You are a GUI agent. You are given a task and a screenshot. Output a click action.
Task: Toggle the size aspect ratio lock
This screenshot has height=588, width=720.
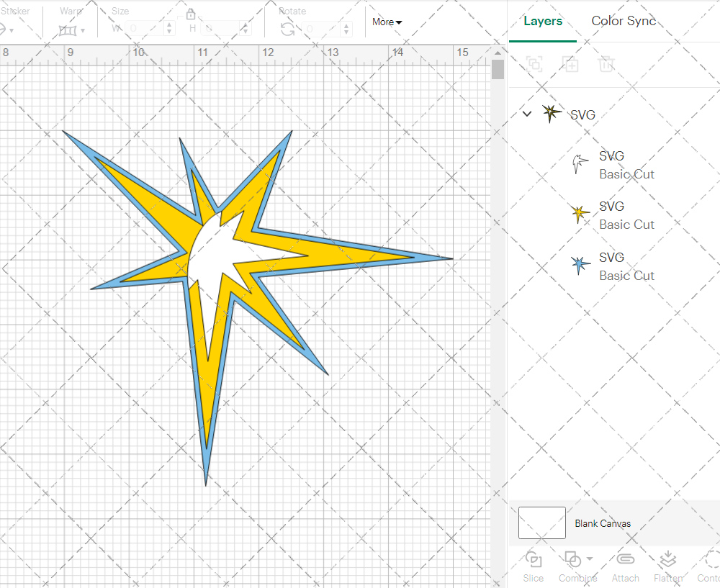(x=191, y=14)
